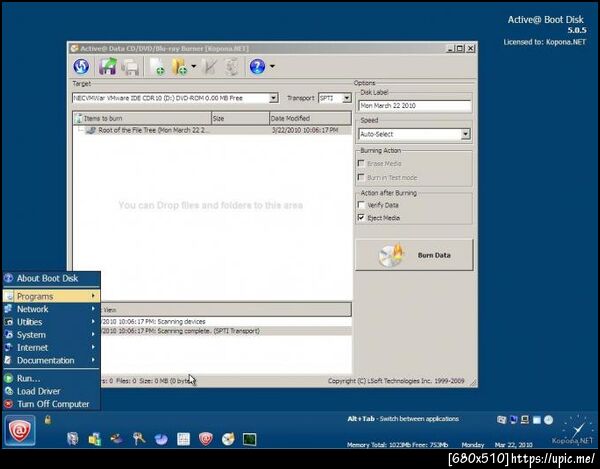Click the Erase Media checkbox
This screenshot has width=600, height=469.
pos(361,163)
